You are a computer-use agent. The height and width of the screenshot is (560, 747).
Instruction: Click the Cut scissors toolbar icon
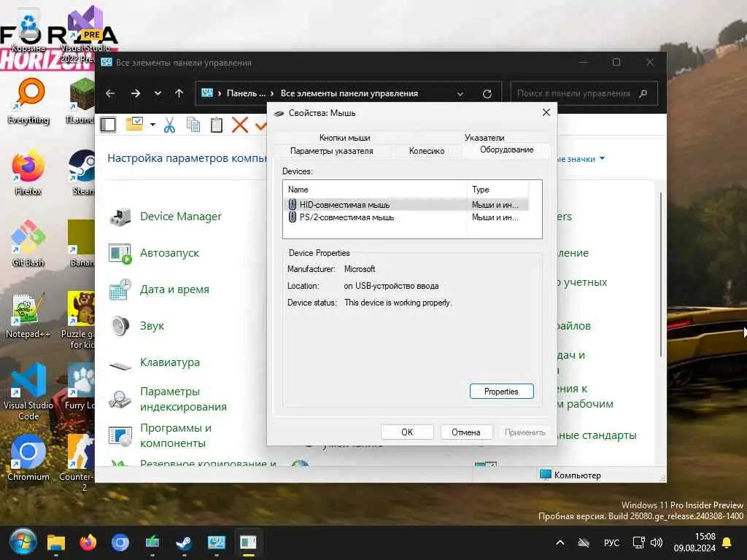(169, 125)
